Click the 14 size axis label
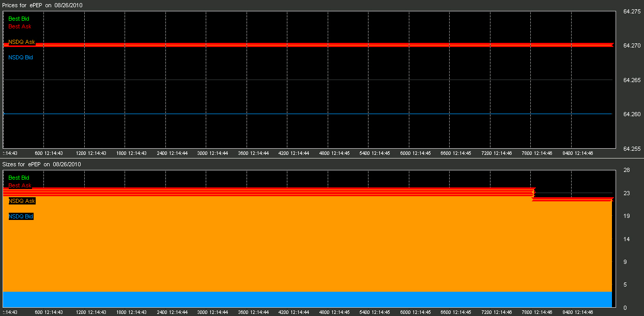This screenshot has width=644, height=316. [x=626, y=239]
